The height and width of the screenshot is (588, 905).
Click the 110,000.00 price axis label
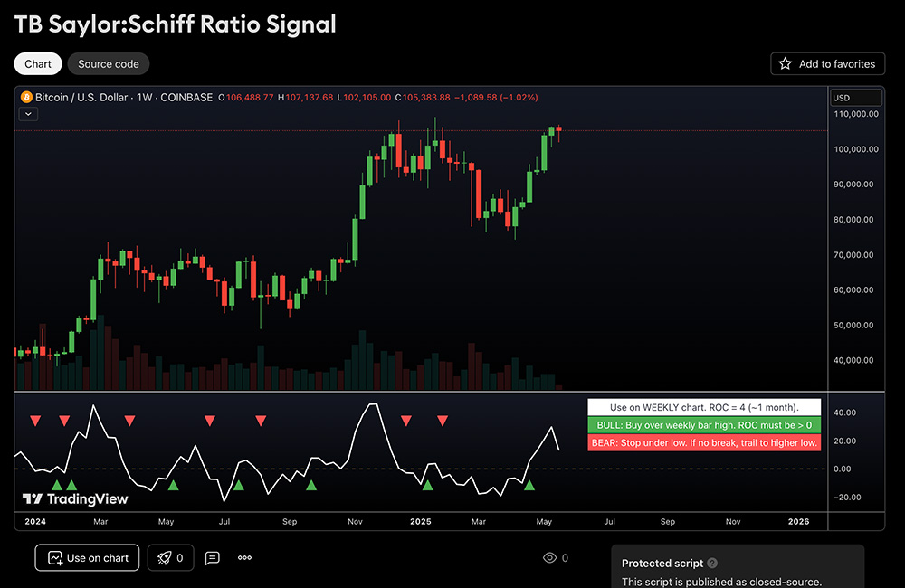tap(856, 114)
